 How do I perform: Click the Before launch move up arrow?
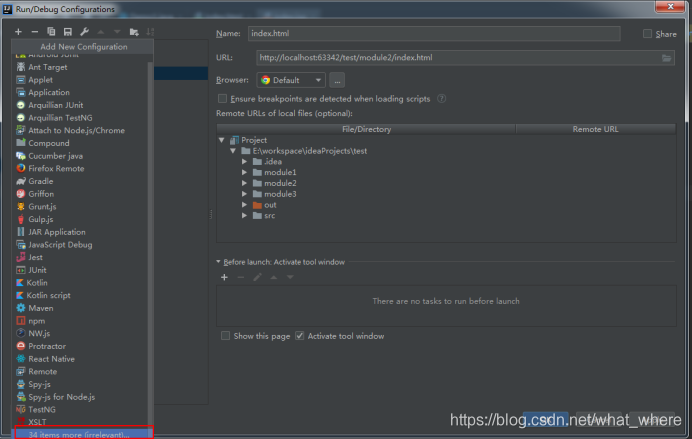coord(274,277)
